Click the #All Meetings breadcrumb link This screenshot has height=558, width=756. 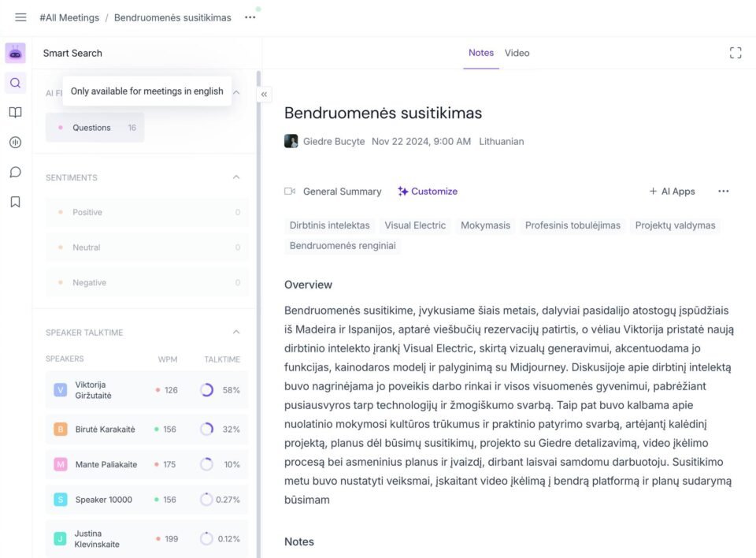69,18
